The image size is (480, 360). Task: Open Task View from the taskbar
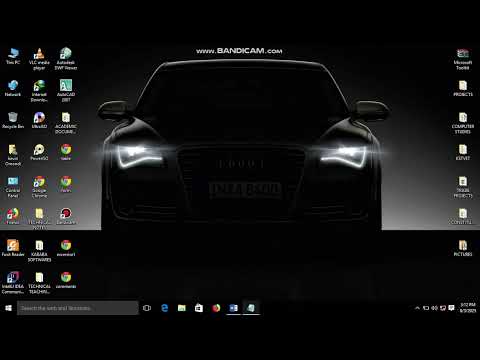147,308
